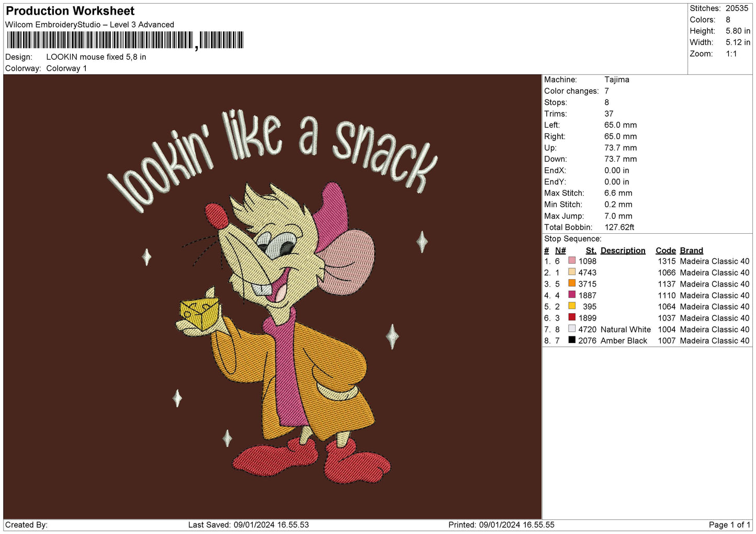Click the black swatch for Amber Black

point(572,340)
